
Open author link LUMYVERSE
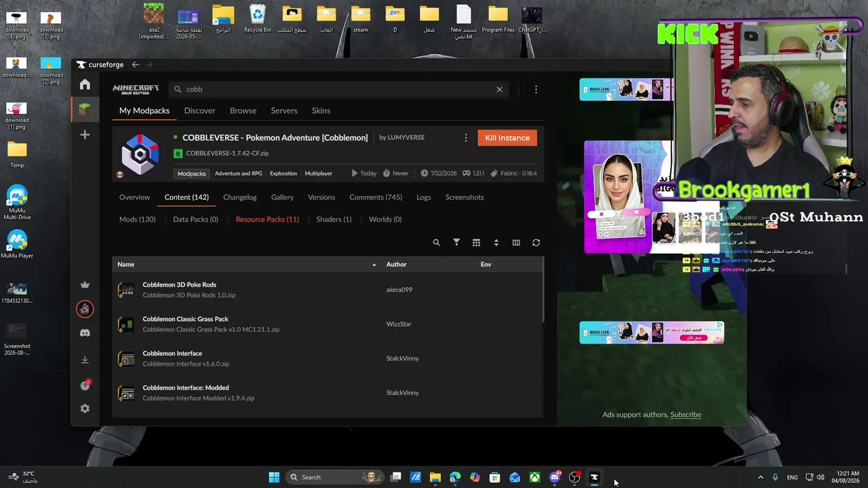point(406,138)
